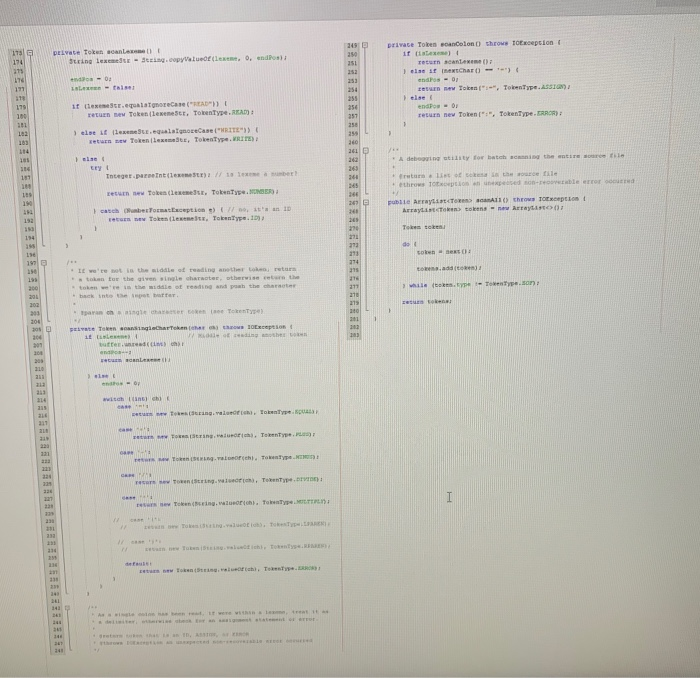
Task: Collapse the scanSingleCharToken method fold at line 205
Action: (48, 329)
